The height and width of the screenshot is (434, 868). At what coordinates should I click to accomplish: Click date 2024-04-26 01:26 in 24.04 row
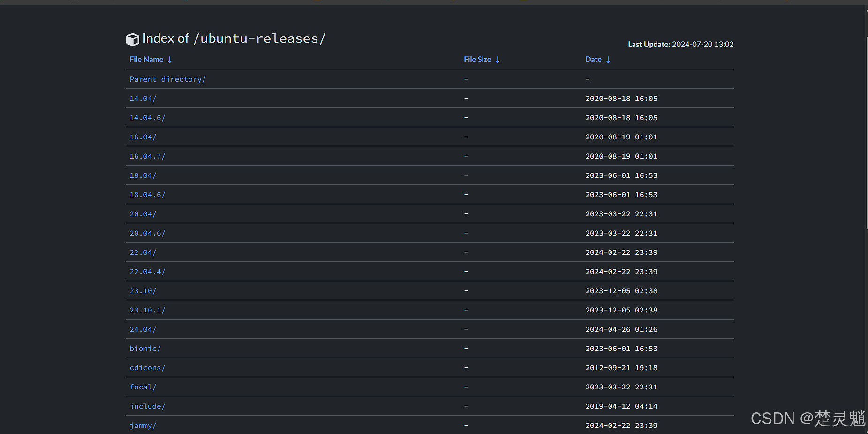click(621, 329)
